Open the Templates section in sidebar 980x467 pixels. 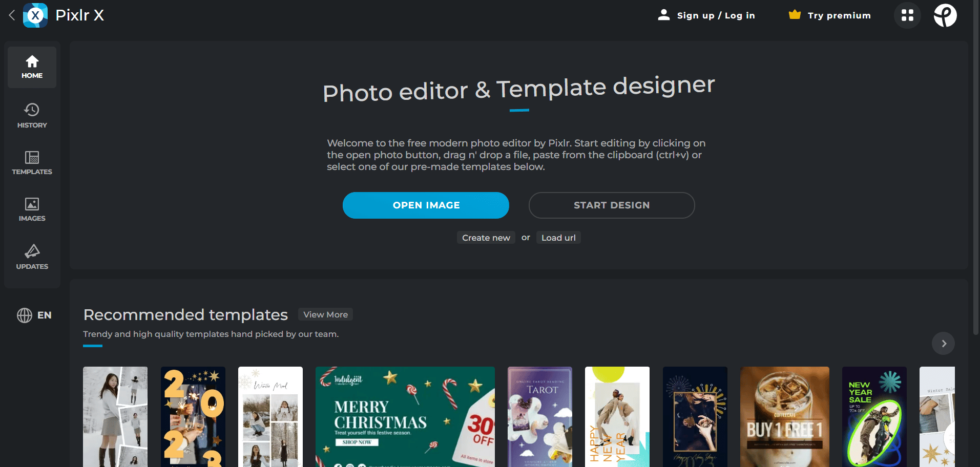[32, 163]
